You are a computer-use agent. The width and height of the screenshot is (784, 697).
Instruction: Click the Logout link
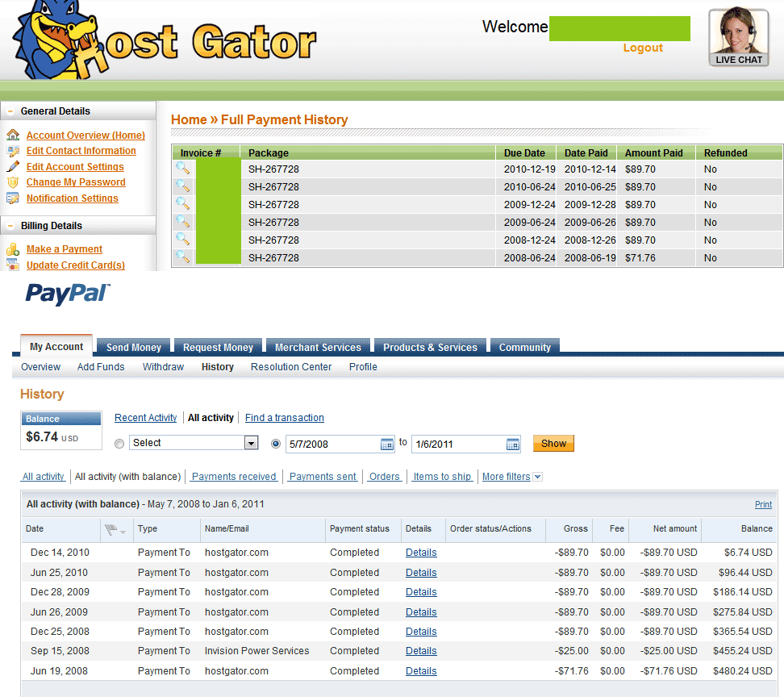(643, 48)
